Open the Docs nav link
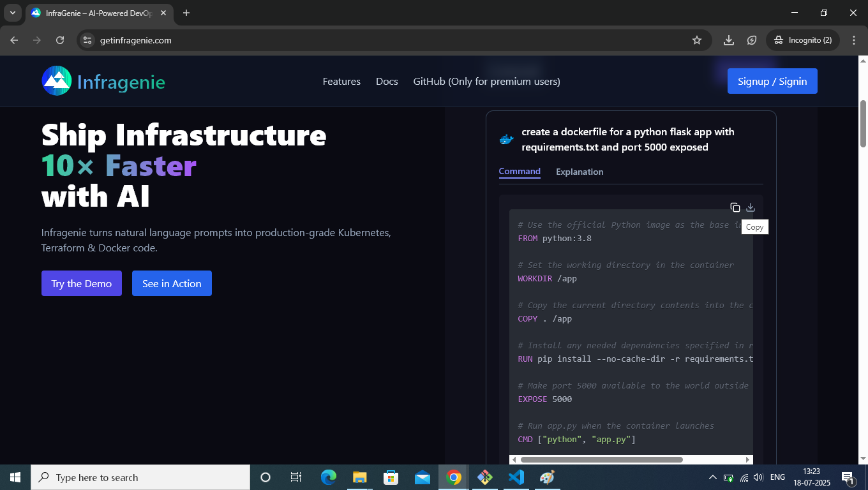Image resolution: width=868 pixels, height=490 pixels. (x=387, y=81)
